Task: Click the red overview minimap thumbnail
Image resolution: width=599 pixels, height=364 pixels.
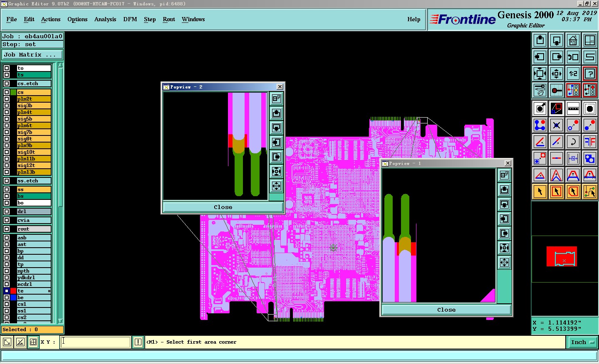Action: (x=562, y=256)
